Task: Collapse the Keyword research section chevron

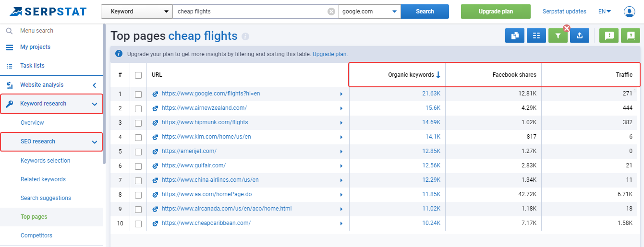Action: (x=95, y=104)
